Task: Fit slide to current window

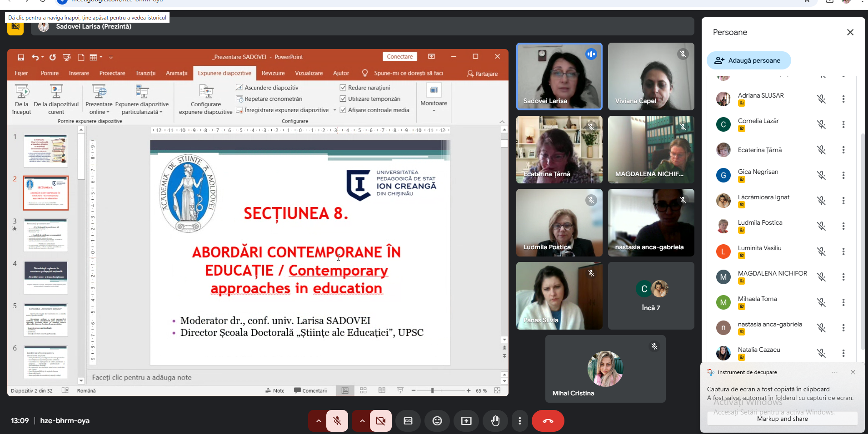Action: pos(497,390)
